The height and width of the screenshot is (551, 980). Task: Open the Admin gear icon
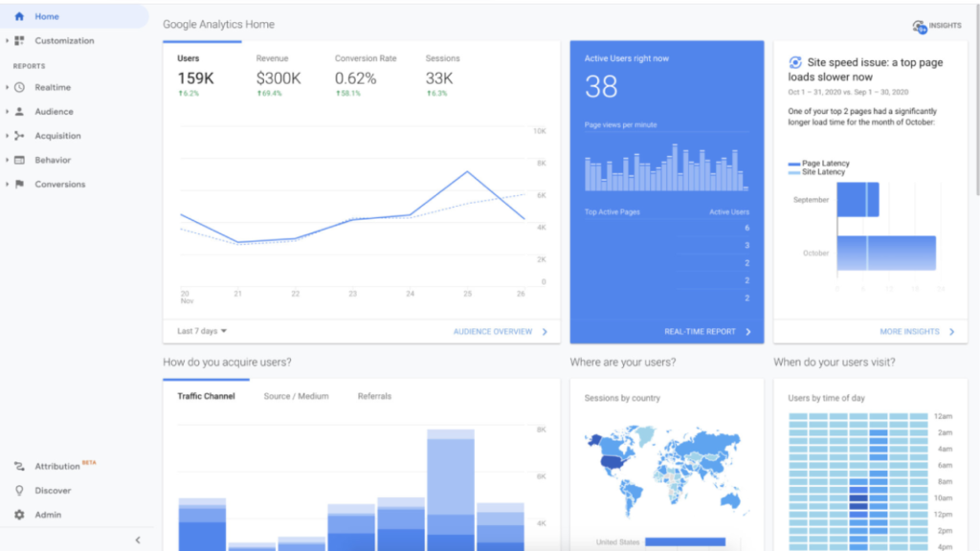tap(19, 515)
